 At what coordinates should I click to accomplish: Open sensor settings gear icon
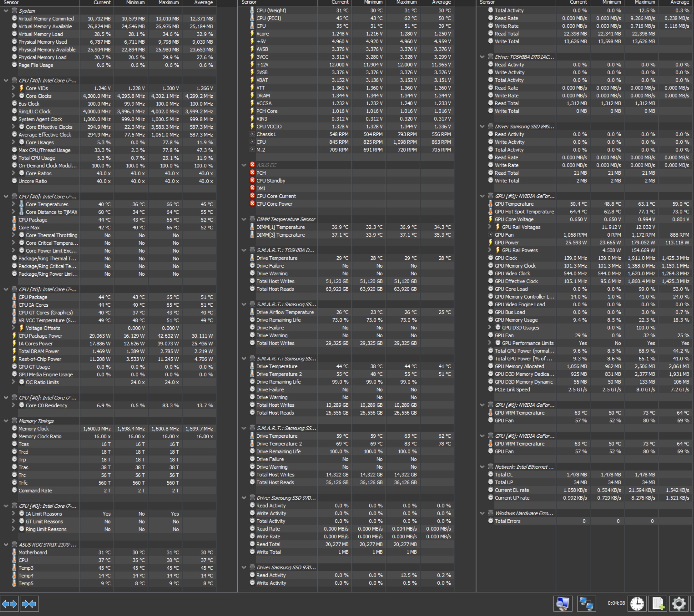(x=679, y=604)
